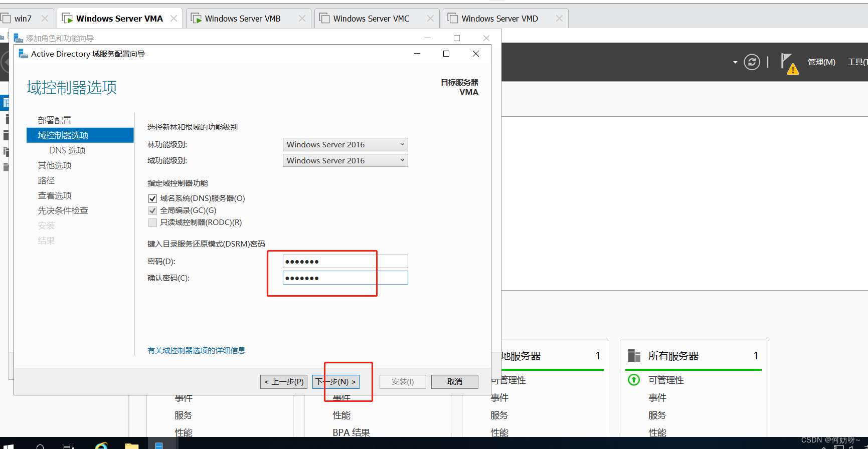This screenshot has width=868, height=449.
Task: Click the Windows Start button
Action: pyautogui.click(x=9, y=445)
